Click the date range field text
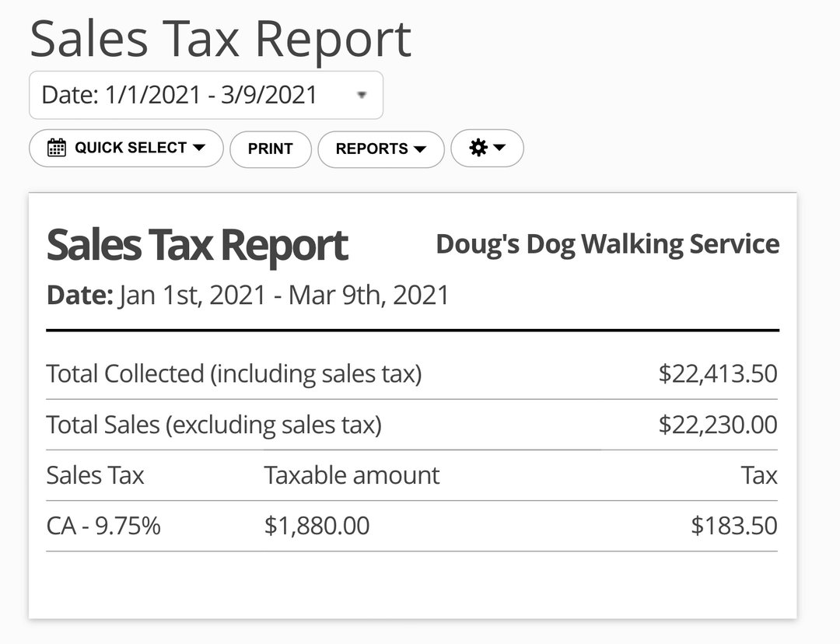The width and height of the screenshot is (840, 644). (x=180, y=95)
